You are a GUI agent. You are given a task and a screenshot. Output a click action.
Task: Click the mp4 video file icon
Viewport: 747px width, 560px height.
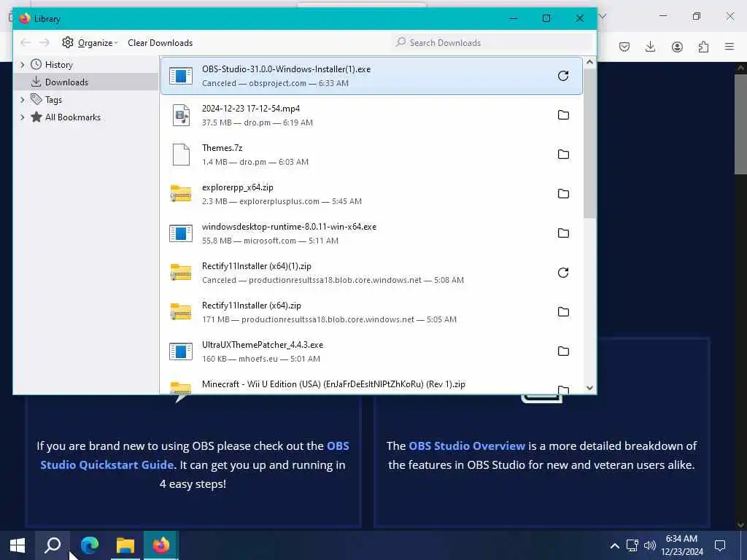point(181,115)
